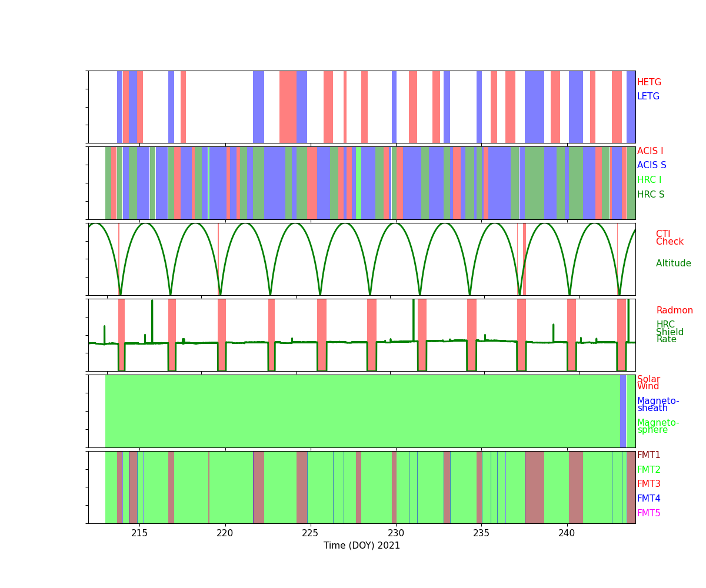
Task: Click the 230 tick label on time axis
Action: 396,533
